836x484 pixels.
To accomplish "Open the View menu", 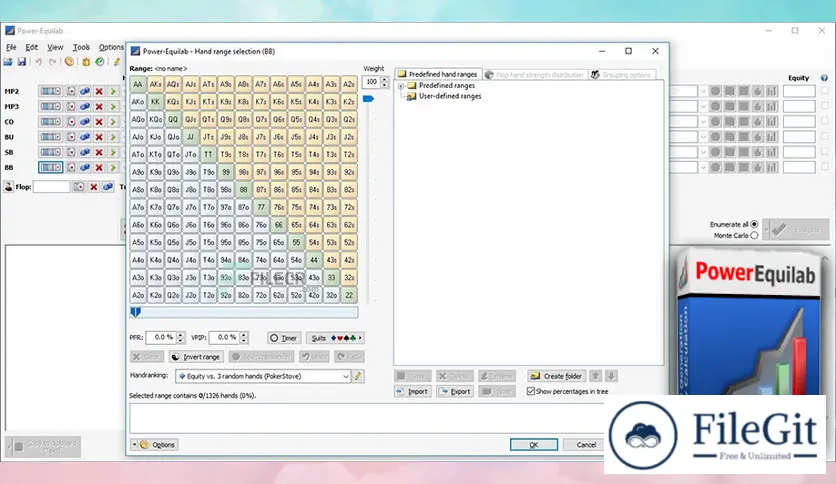I will coord(55,47).
